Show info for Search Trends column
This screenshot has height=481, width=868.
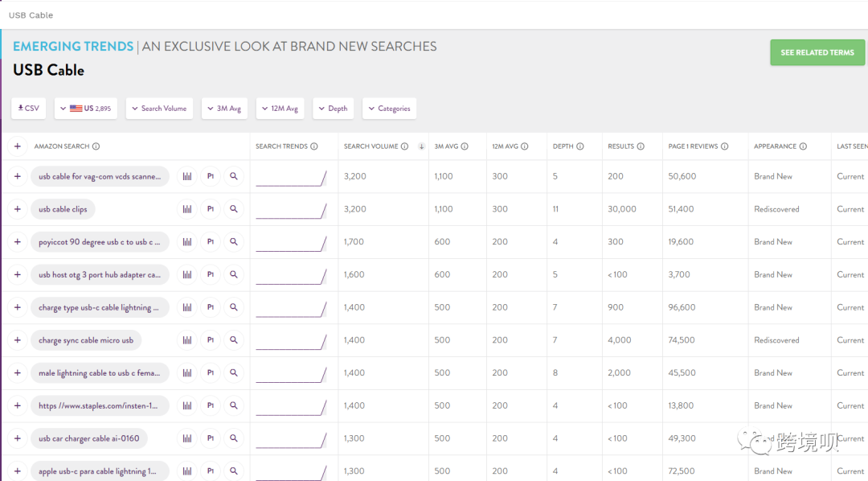point(314,146)
